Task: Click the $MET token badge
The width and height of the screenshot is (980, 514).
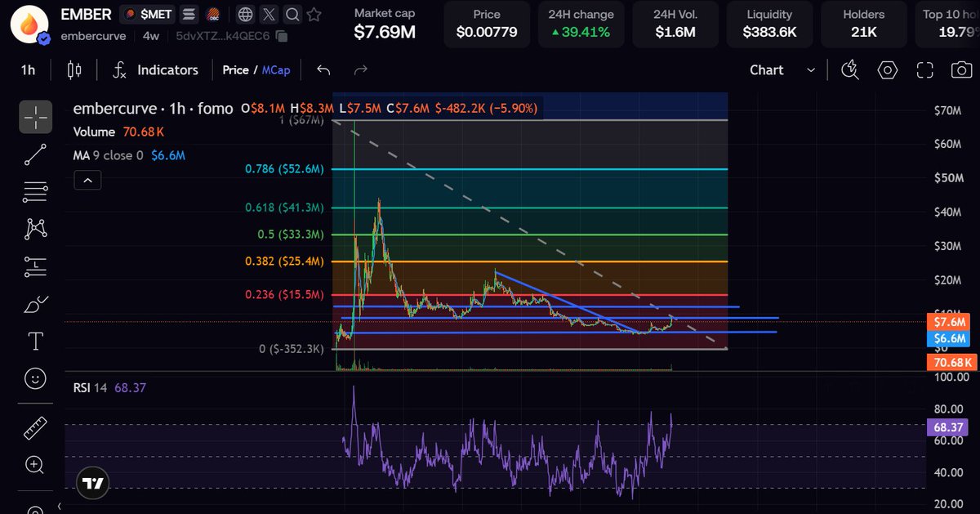Action: click(x=147, y=15)
